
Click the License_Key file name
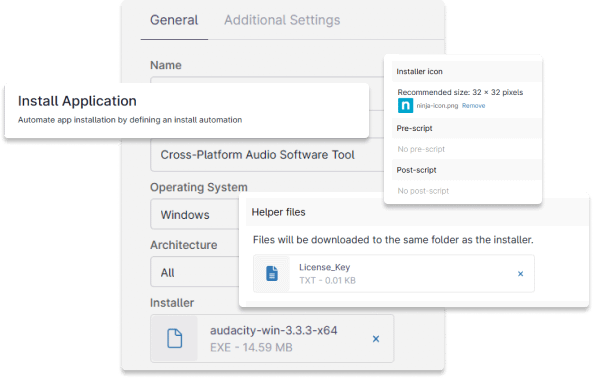(324, 267)
